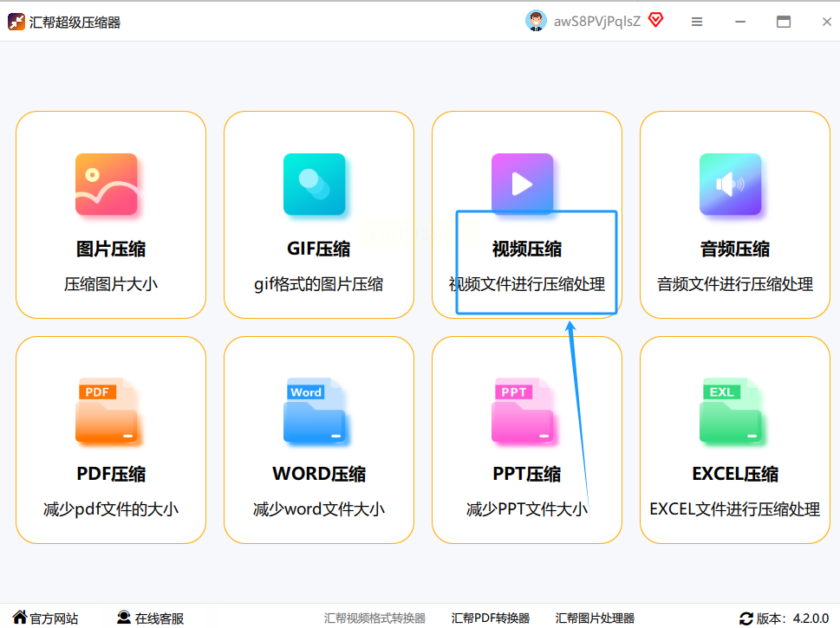Open the 汇帮图片处理器 link
Screen dimensions: 840x628
coord(595,618)
